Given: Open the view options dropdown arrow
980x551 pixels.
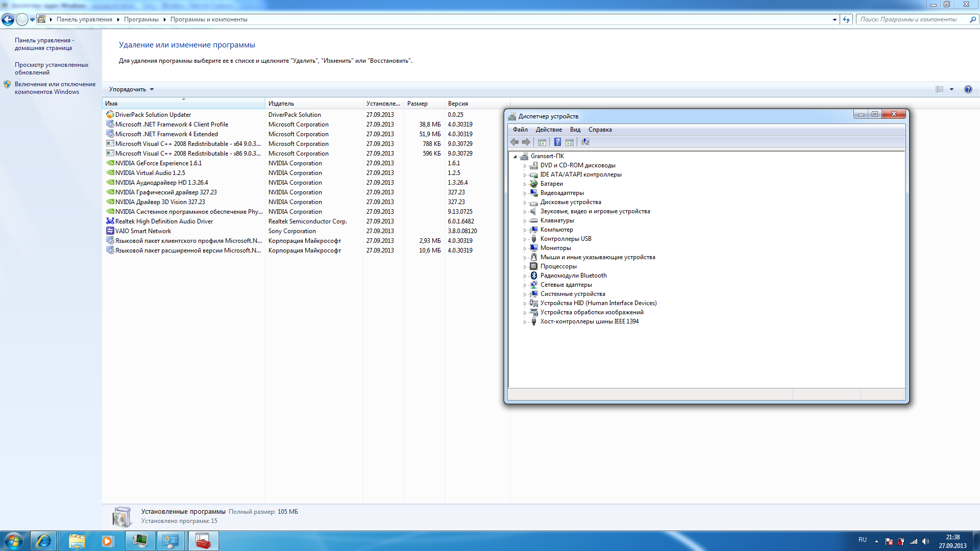Looking at the screenshot, I should [951, 89].
